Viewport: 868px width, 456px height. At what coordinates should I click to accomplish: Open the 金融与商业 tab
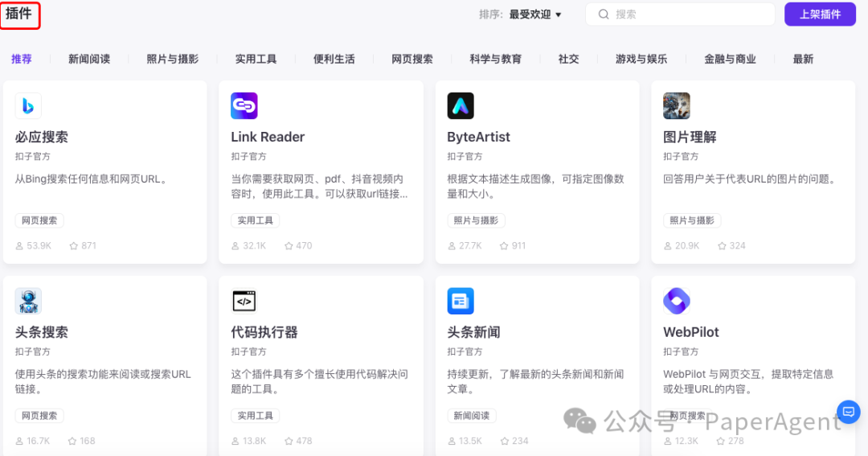[730, 60]
